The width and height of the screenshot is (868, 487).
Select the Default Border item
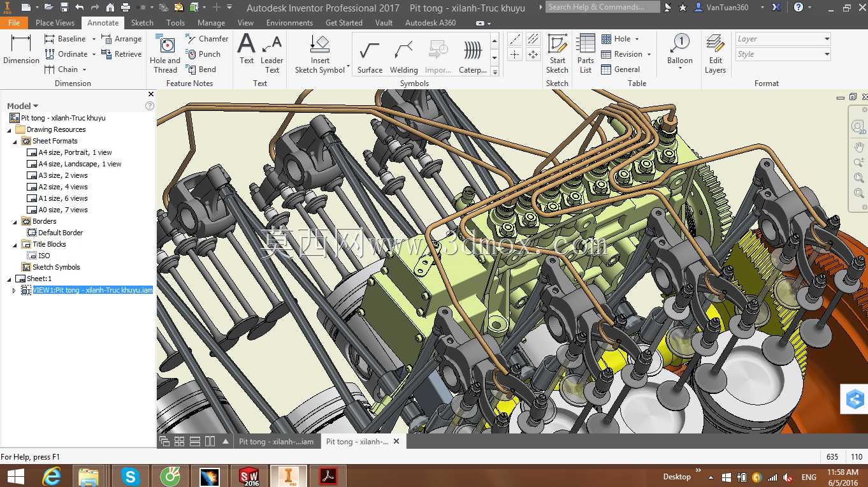55,233
